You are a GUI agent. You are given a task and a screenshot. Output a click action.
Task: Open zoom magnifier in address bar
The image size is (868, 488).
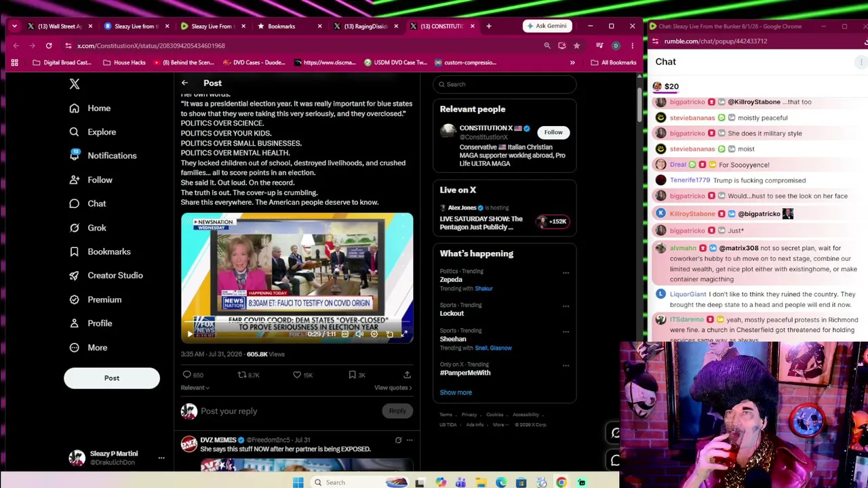(547, 45)
